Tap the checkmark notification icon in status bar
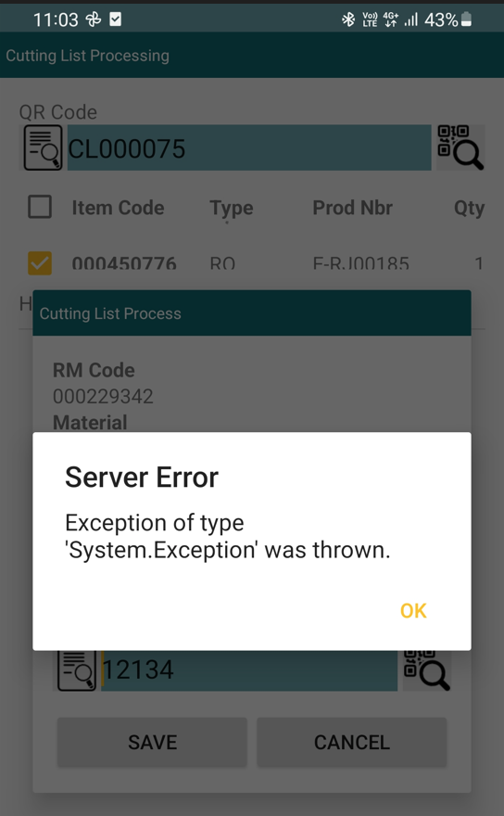 [116, 19]
